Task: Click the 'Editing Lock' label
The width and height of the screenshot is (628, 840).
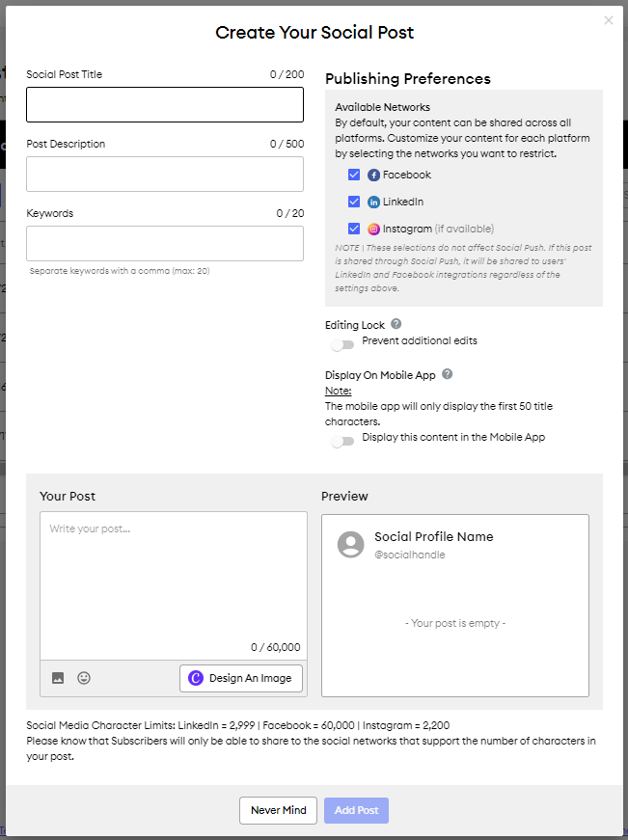Action: click(x=355, y=325)
